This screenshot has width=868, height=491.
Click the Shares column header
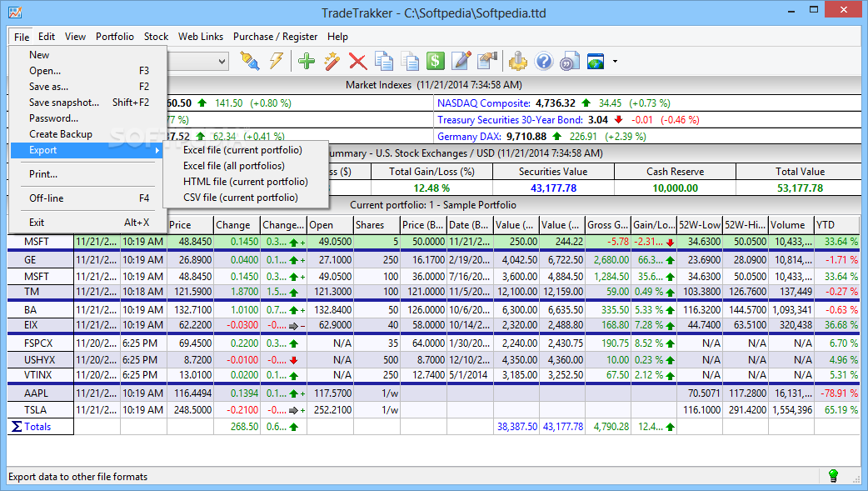point(377,225)
